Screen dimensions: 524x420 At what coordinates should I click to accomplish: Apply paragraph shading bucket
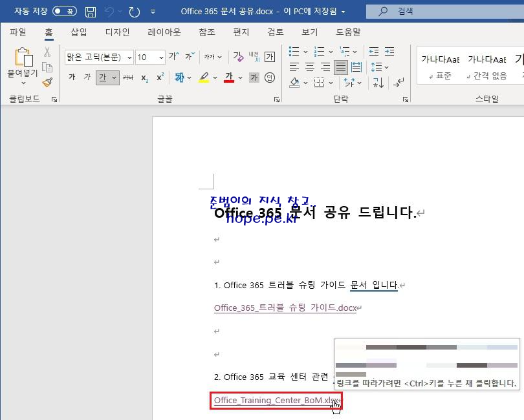pos(294,83)
